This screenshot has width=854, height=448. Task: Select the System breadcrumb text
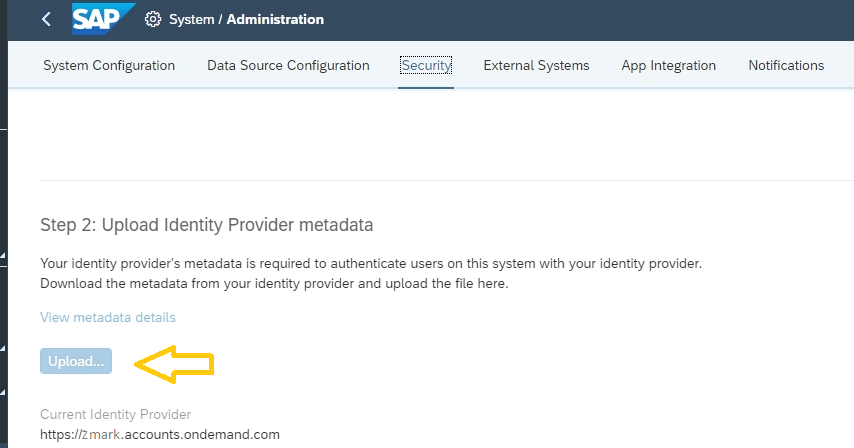(x=191, y=20)
